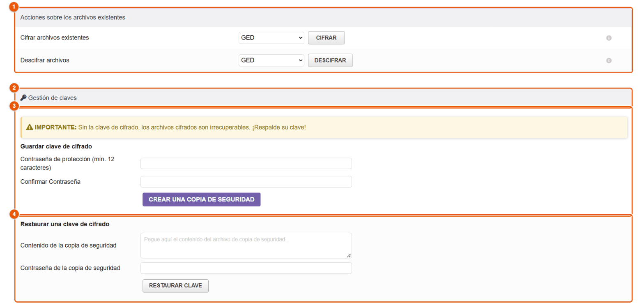This screenshot has height=308, width=644.
Task: Click 'Restaurar una clave de cifrado' heading
Action: (65, 225)
